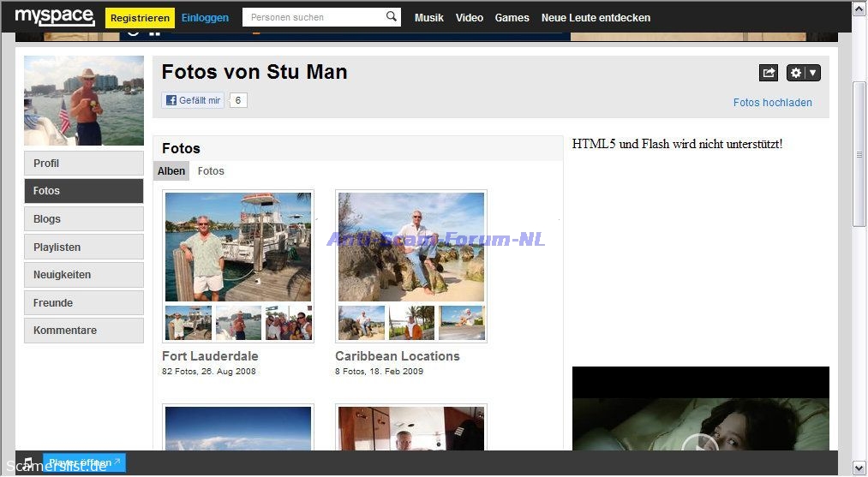Open the Caribbean Locations album title
This screenshot has height=477, width=868.
[398, 356]
